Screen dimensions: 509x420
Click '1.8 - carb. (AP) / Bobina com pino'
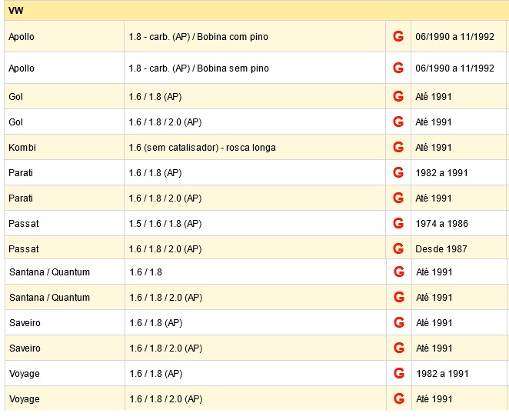(198, 37)
